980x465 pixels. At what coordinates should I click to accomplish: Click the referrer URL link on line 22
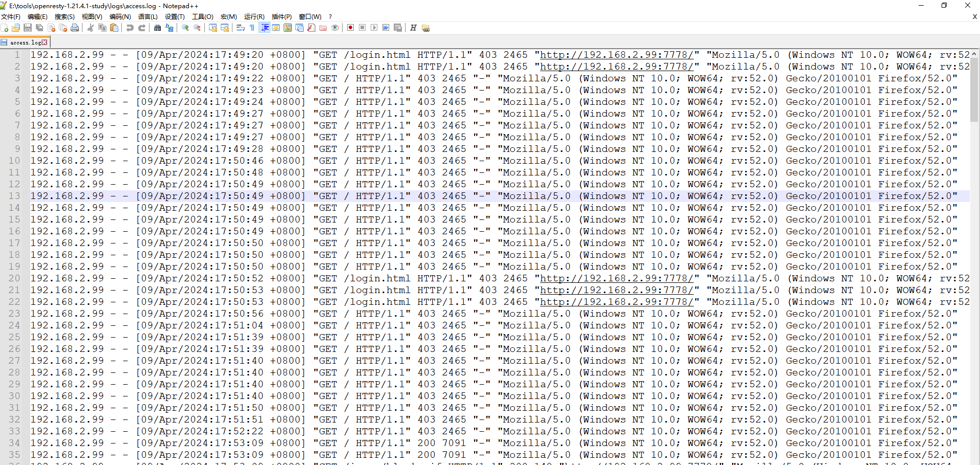[616, 302]
